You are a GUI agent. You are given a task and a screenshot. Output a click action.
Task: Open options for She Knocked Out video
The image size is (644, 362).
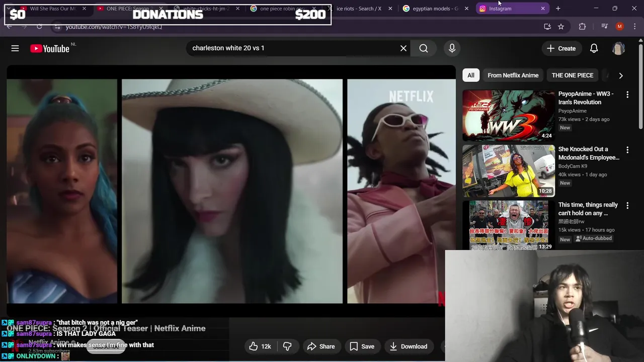click(x=627, y=150)
